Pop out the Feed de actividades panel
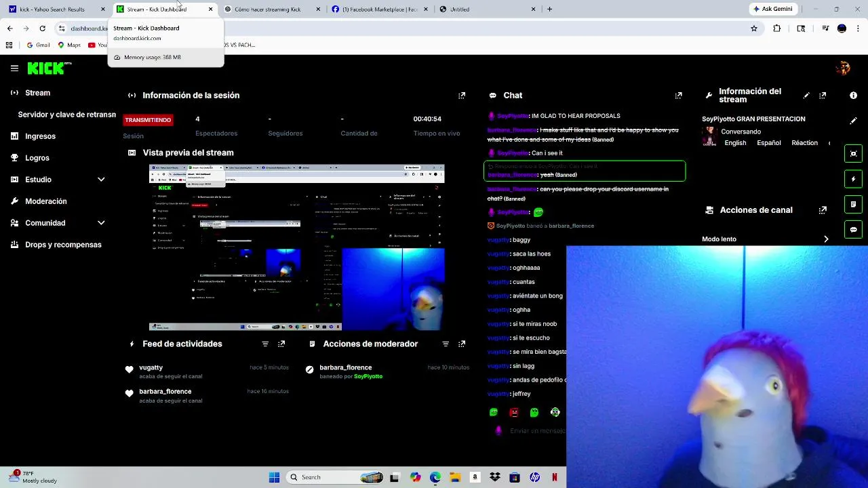This screenshot has height=488, width=868. [281, 344]
